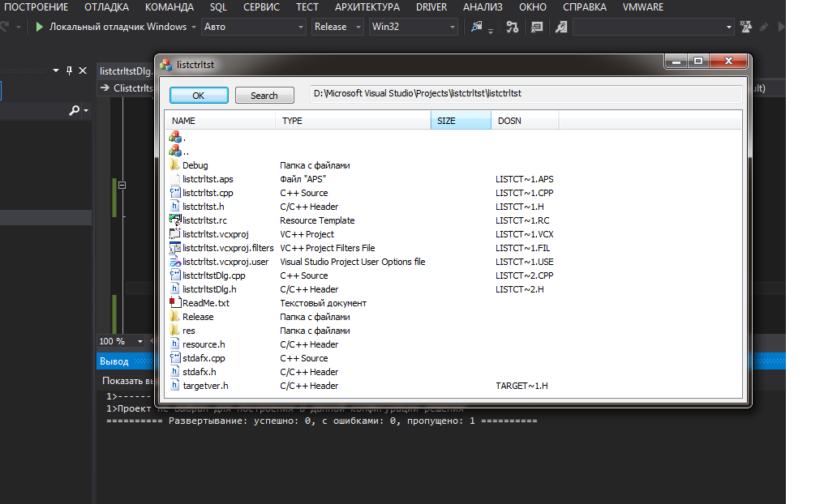The image size is (837, 504).
Task: Click the listctrltst.vcxproj project icon
Action: pyautogui.click(x=174, y=234)
